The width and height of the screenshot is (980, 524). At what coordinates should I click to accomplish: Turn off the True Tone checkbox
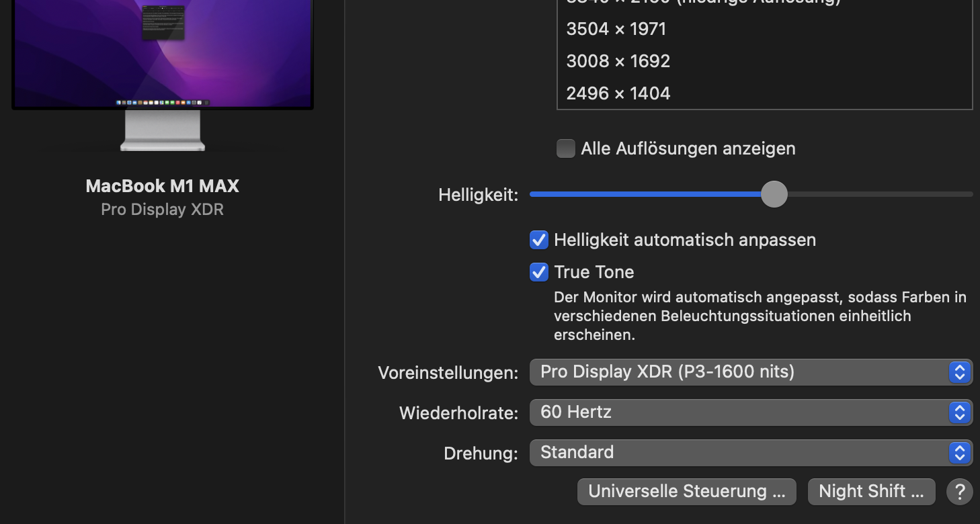[539, 272]
